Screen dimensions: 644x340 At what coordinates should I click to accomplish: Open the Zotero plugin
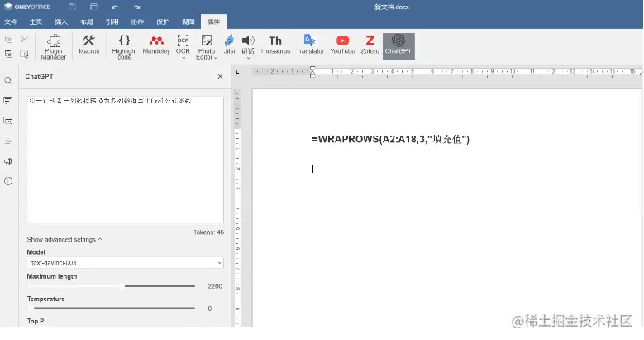coord(370,45)
